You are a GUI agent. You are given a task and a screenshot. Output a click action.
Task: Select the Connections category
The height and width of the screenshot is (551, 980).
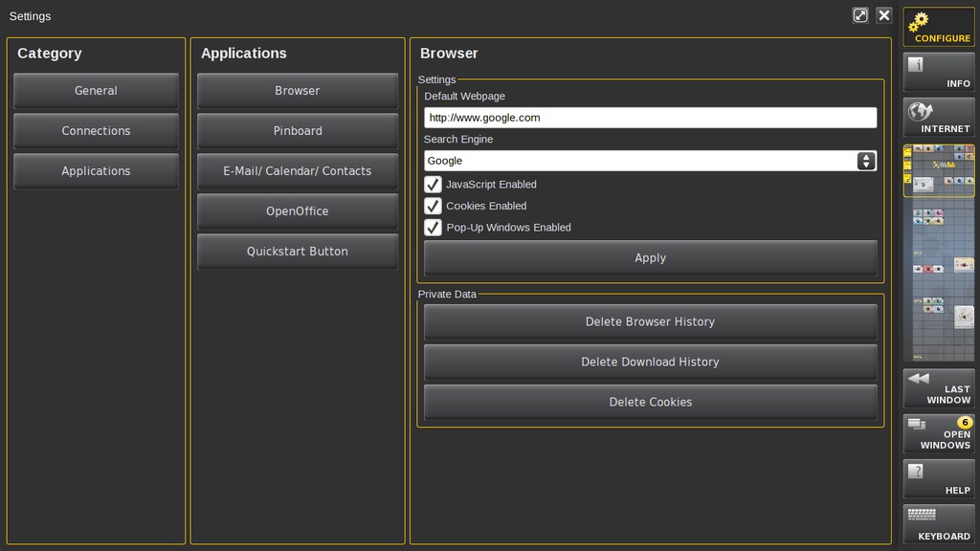96,131
